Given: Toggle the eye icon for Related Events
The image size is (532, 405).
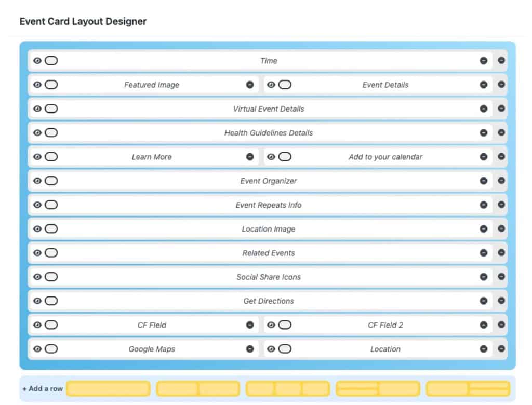Looking at the screenshot, I should (x=37, y=253).
